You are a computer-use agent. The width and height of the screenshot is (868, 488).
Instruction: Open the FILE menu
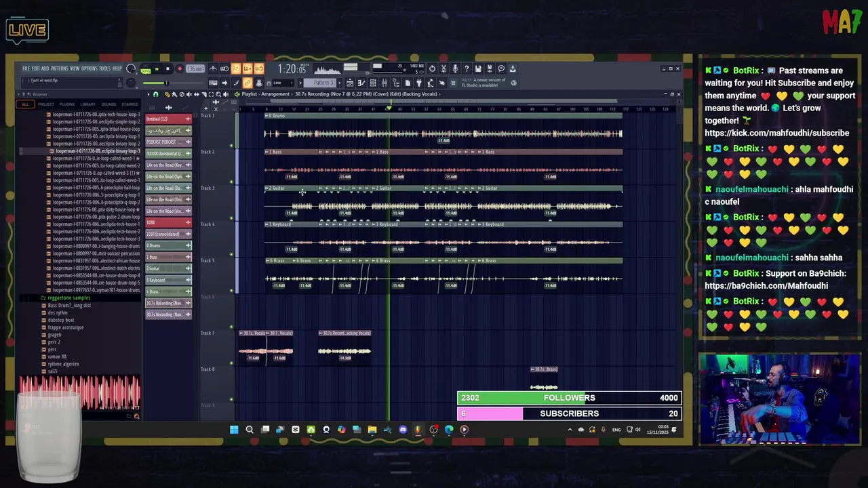[26, 68]
